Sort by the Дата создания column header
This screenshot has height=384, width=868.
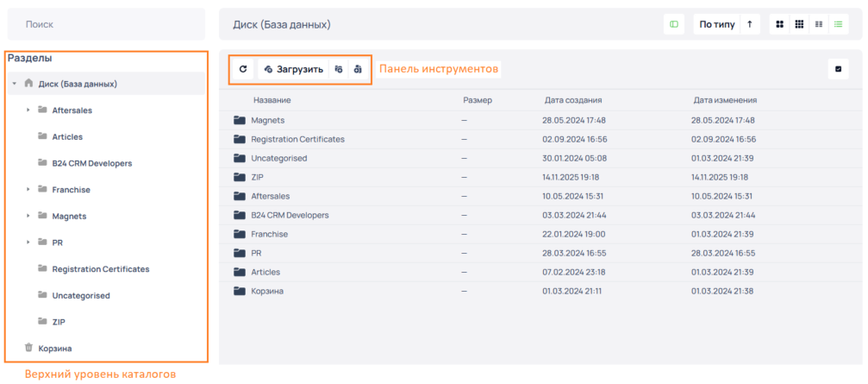pyautogui.click(x=572, y=100)
